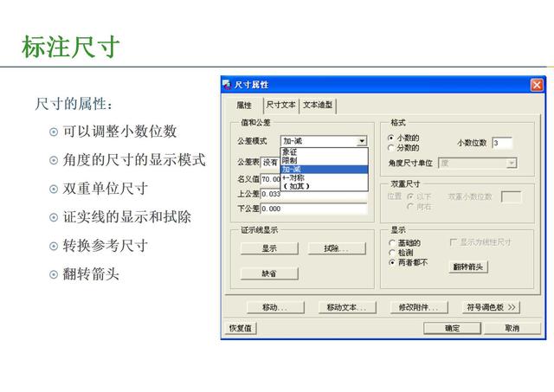Click bullet text 双重单位尺寸
Viewport: 554px width, 392px height.
point(106,189)
